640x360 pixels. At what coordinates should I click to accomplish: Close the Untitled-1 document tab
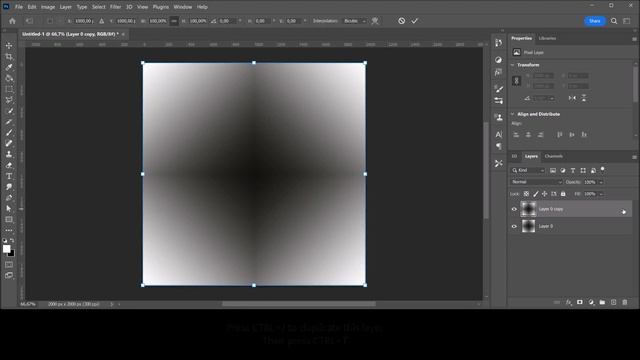[123, 34]
